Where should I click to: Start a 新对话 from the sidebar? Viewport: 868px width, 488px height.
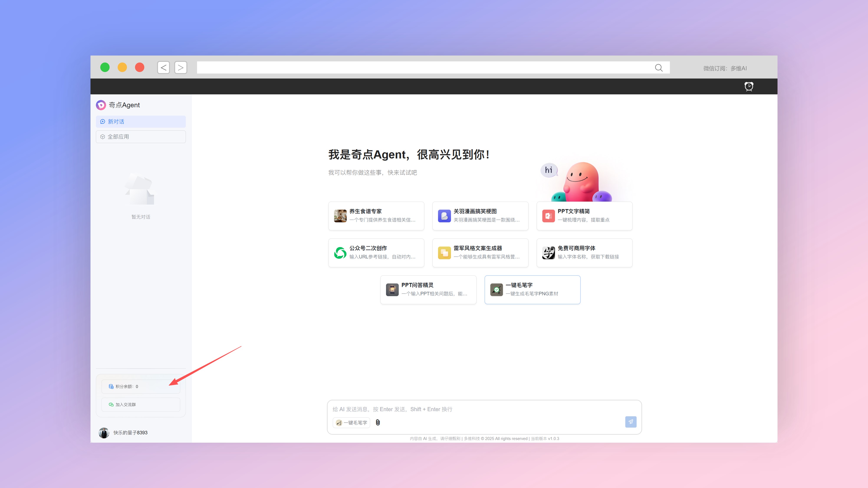click(141, 121)
